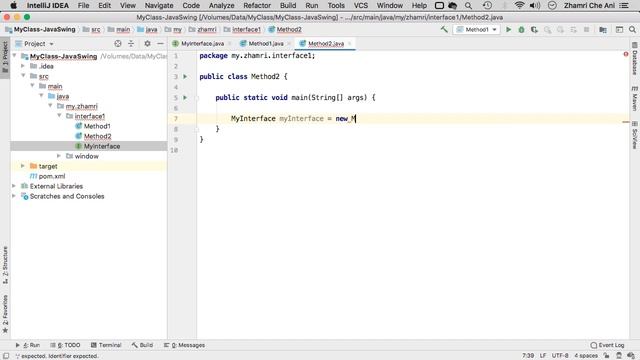Collapse the interface1 package
Image resolution: width=640 pixels, height=360 pixels.
click(60, 116)
